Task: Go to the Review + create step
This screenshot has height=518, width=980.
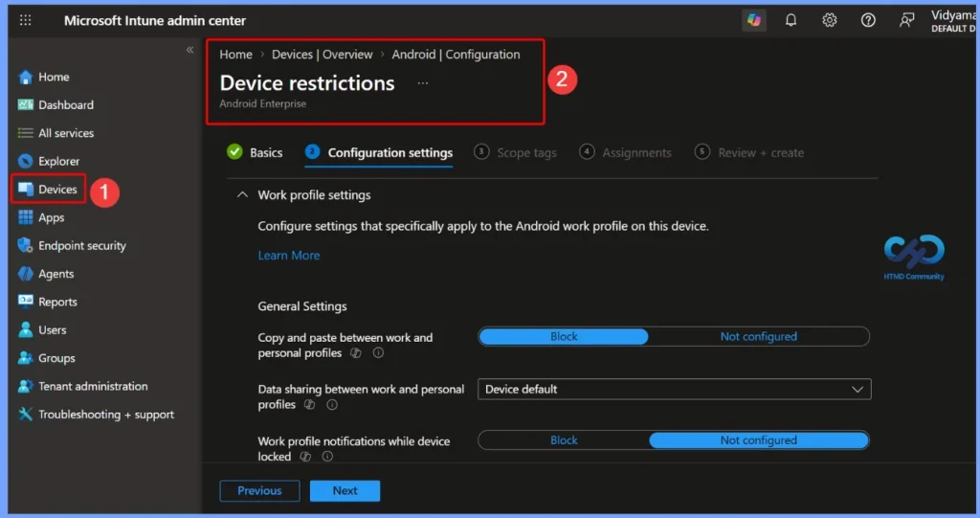Action: click(x=749, y=152)
